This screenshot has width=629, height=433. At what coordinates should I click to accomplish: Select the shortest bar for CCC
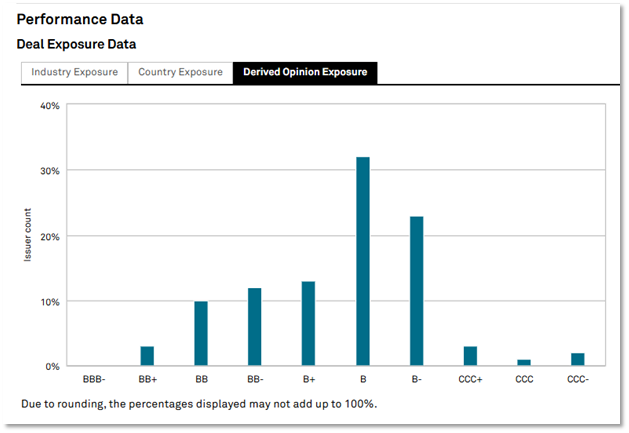point(524,363)
